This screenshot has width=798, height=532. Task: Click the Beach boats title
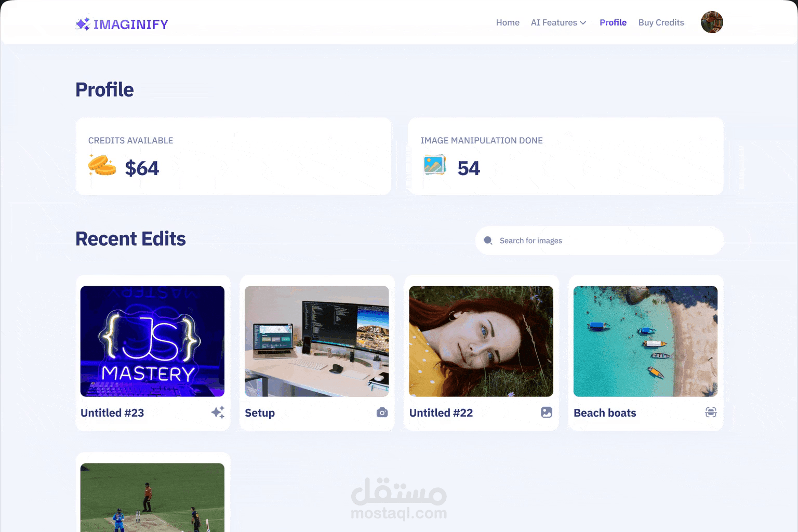[605, 413]
